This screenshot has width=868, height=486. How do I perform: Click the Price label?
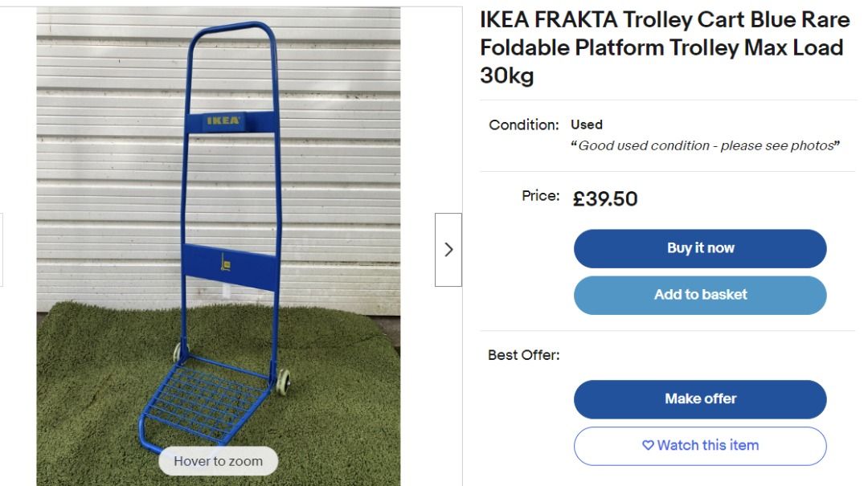point(542,195)
